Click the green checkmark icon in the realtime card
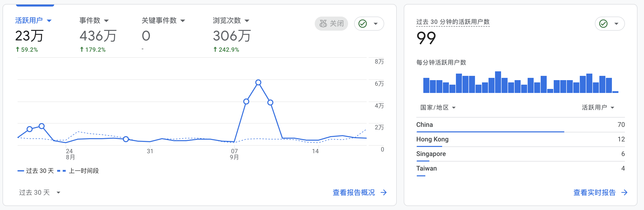 click(x=603, y=24)
